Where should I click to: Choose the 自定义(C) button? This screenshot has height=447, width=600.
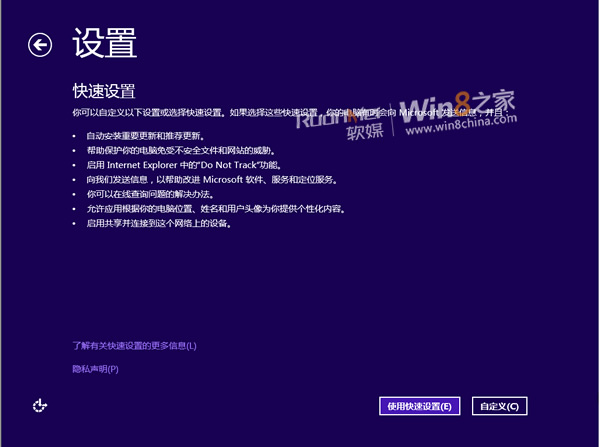pos(499,406)
